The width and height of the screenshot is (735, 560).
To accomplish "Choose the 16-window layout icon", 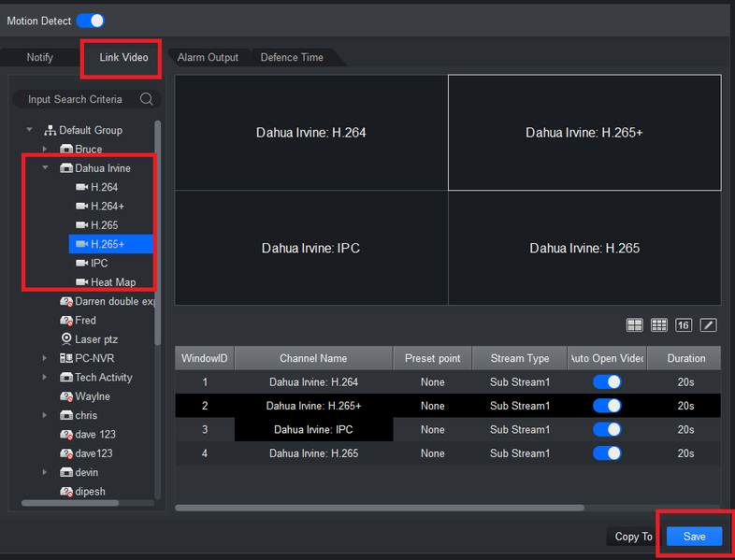I will pos(684,324).
